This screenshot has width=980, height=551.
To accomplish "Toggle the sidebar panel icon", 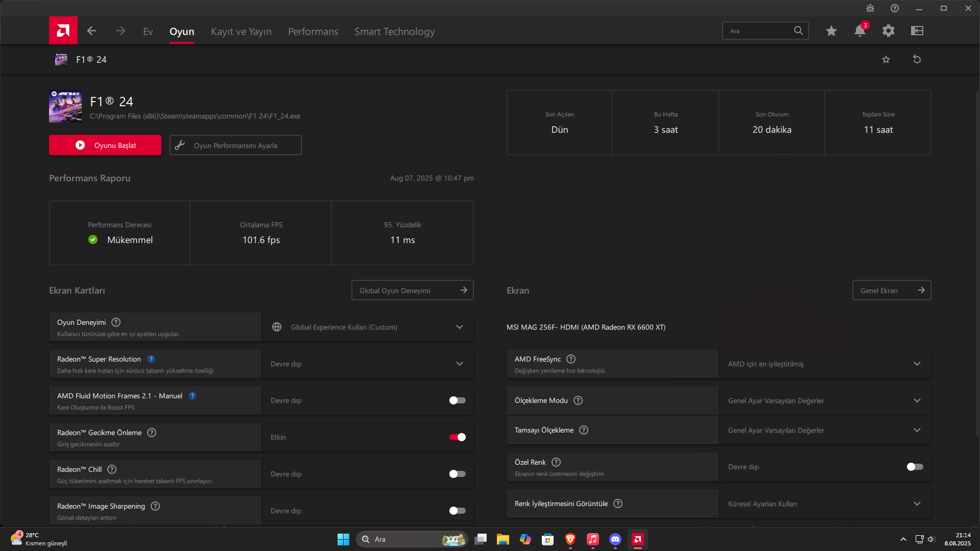I will coord(917,31).
